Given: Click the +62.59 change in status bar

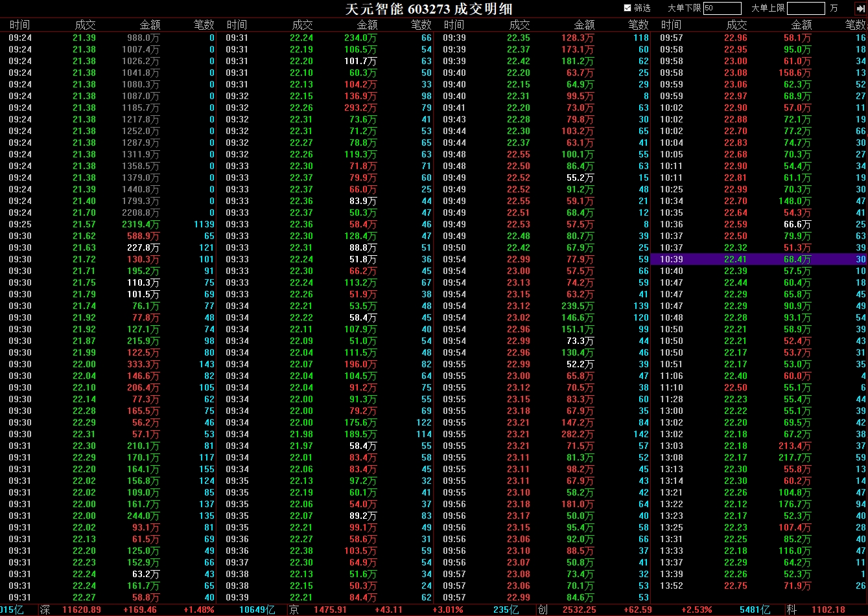Looking at the screenshot, I should coord(637,610).
